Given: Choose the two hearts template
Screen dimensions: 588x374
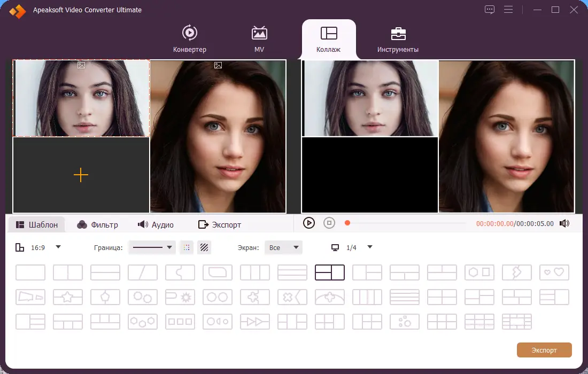Looking at the screenshot, I should point(554,272).
